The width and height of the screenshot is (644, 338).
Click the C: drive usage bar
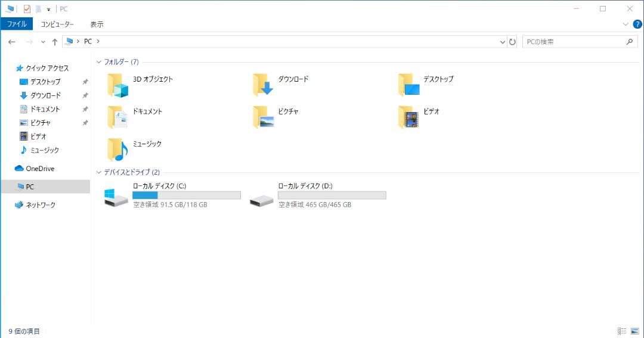coord(187,196)
